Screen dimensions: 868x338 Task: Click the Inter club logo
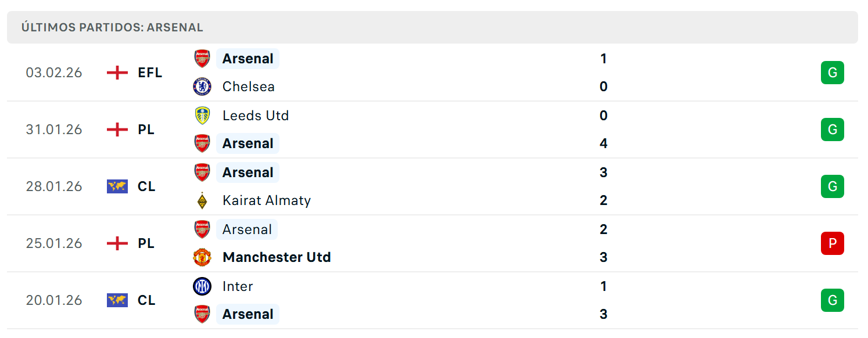point(202,286)
